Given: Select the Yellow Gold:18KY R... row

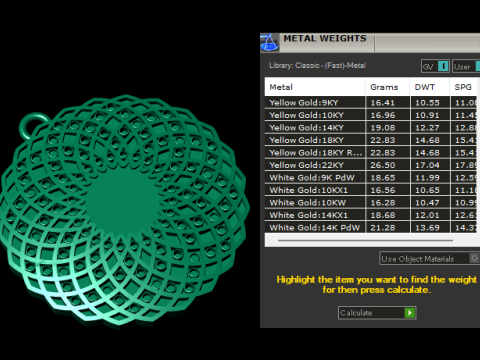Looking at the screenshot, I should pos(371,152).
